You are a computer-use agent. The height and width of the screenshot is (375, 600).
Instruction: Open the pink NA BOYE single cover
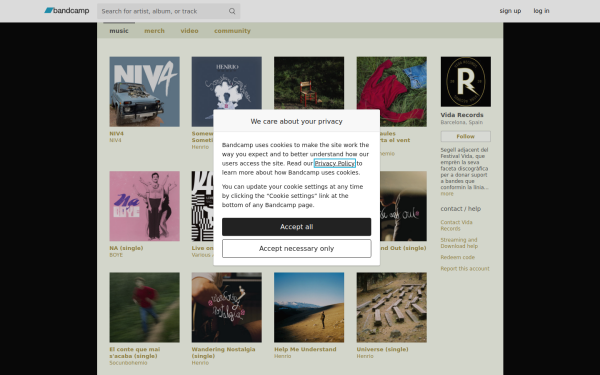click(x=145, y=206)
